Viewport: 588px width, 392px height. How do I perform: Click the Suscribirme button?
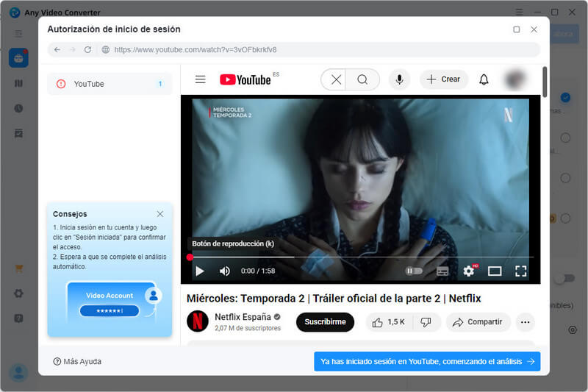click(325, 322)
